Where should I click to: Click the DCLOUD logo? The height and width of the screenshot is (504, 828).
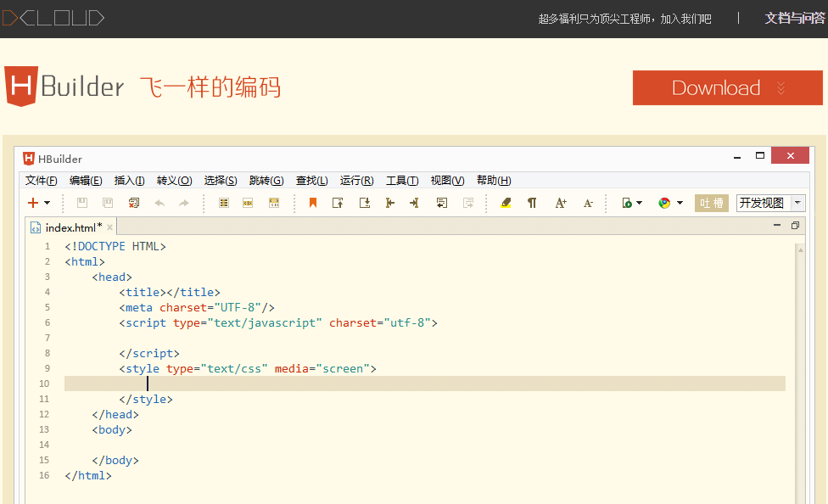click(x=53, y=18)
